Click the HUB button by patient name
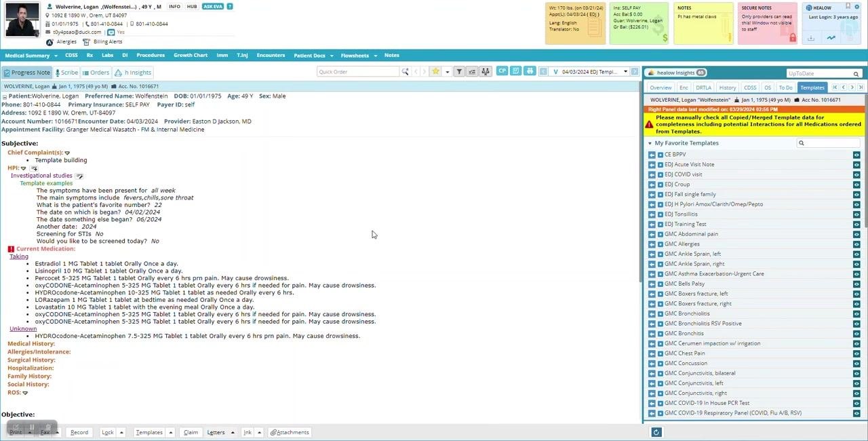The height and width of the screenshot is (441, 868). [192, 7]
